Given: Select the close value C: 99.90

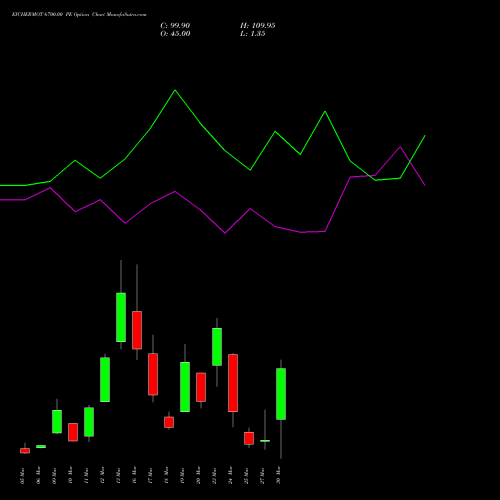Looking at the screenshot, I should click(175, 26).
